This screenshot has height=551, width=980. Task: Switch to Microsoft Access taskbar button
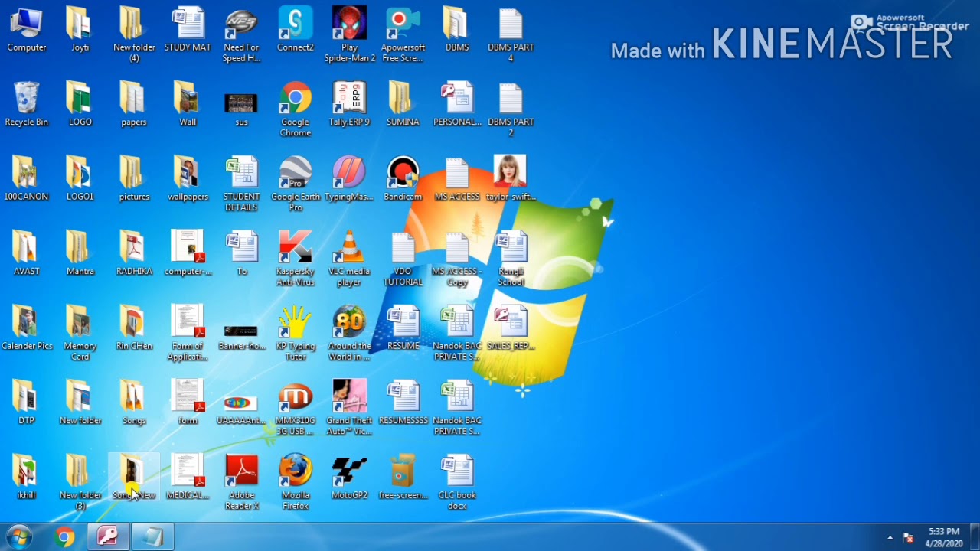pos(108,537)
